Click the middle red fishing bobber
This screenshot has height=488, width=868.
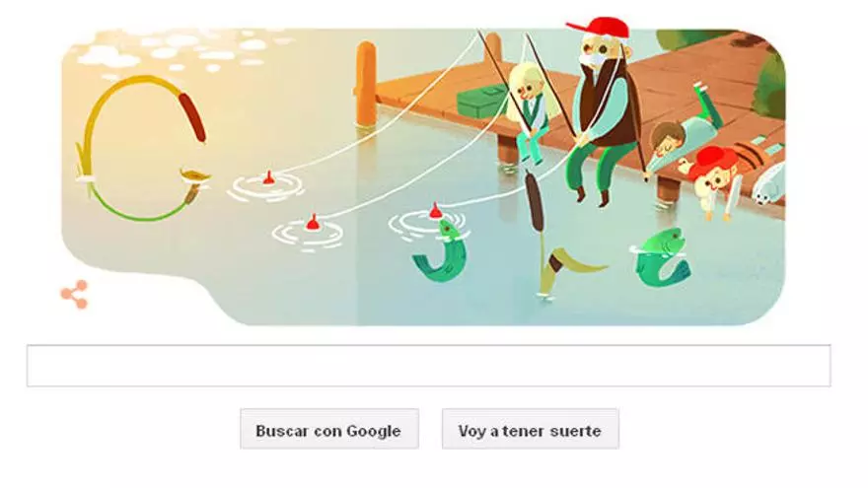[313, 223]
